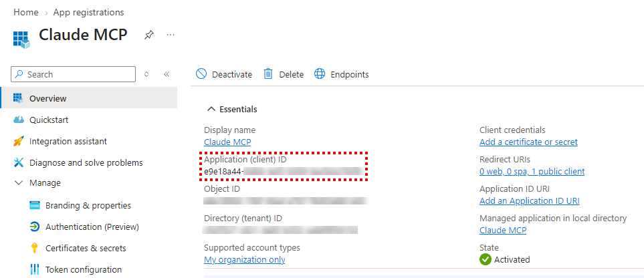This screenshot has width=644, height=278.
Task: Open Branding & properties
Action: pyautogui.click(x=89, y=205)
